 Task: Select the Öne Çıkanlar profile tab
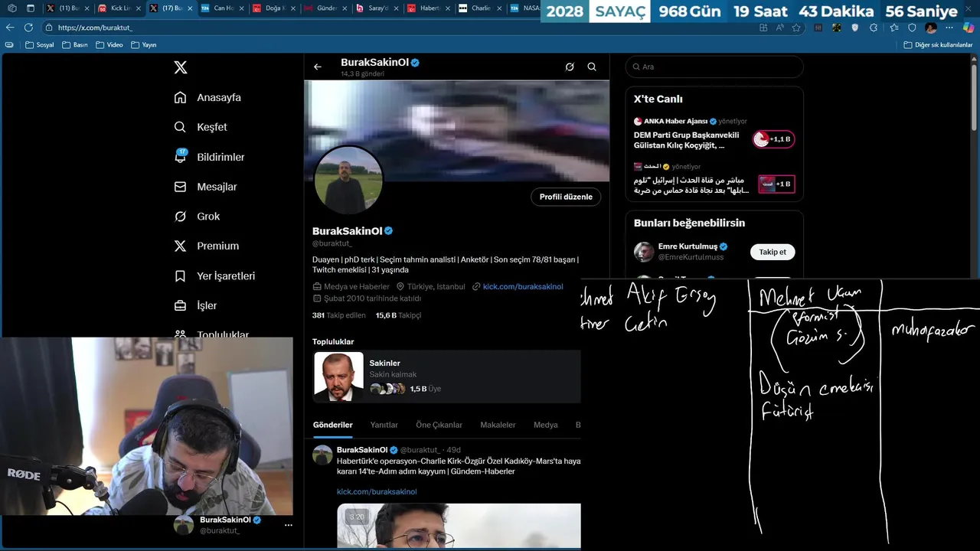tap(439, 425)
